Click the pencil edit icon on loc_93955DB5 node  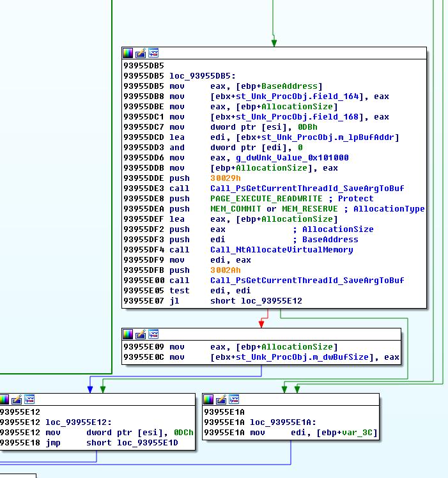[x=141, y=54]
